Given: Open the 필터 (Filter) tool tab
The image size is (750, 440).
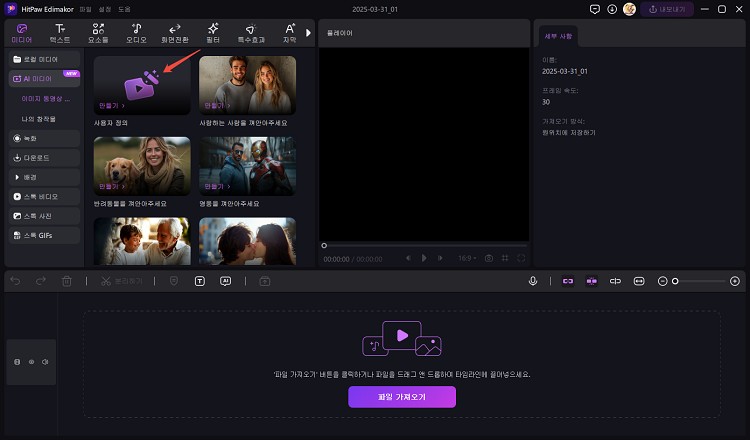Looking at the screenshot, I should point(213,33).
